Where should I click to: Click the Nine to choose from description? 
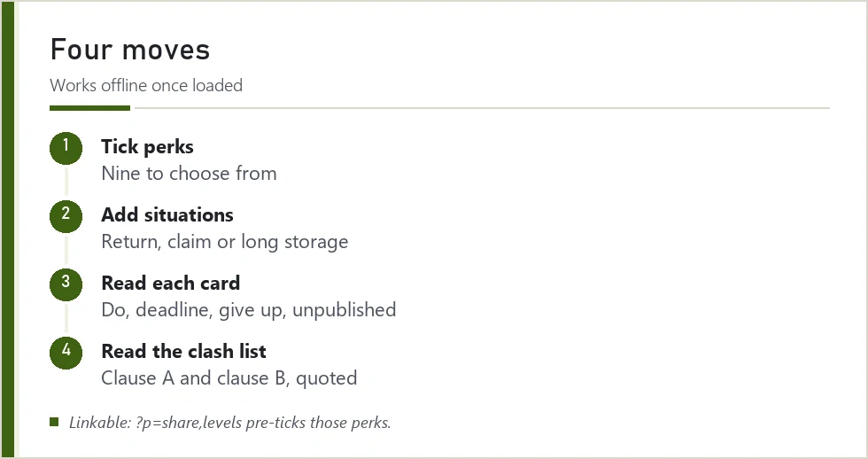(x=189, y=174)
